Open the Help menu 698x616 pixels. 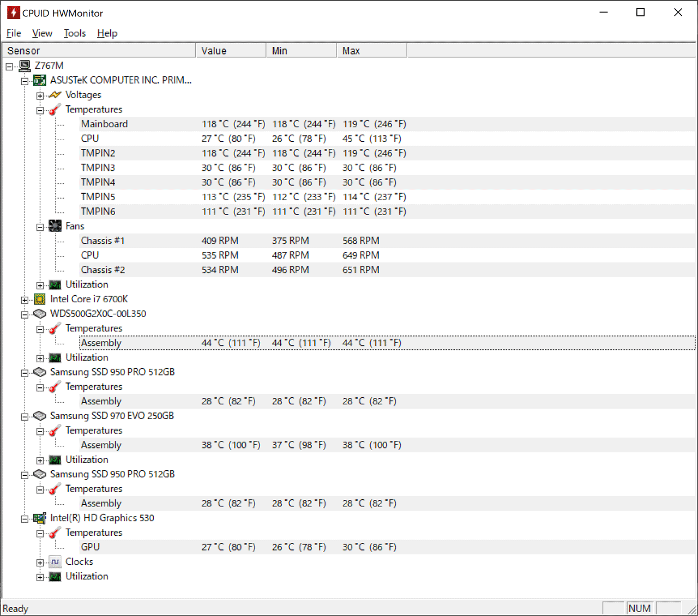107,33
